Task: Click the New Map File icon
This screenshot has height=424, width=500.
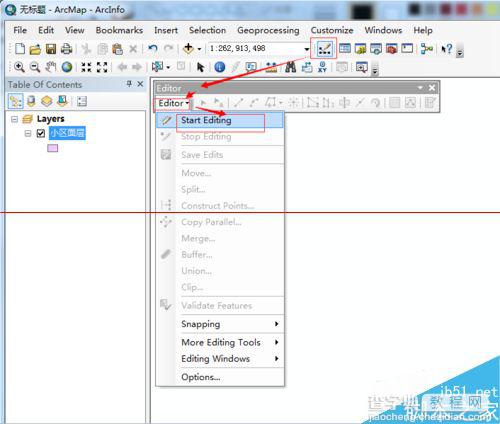Action: point(20,49)
